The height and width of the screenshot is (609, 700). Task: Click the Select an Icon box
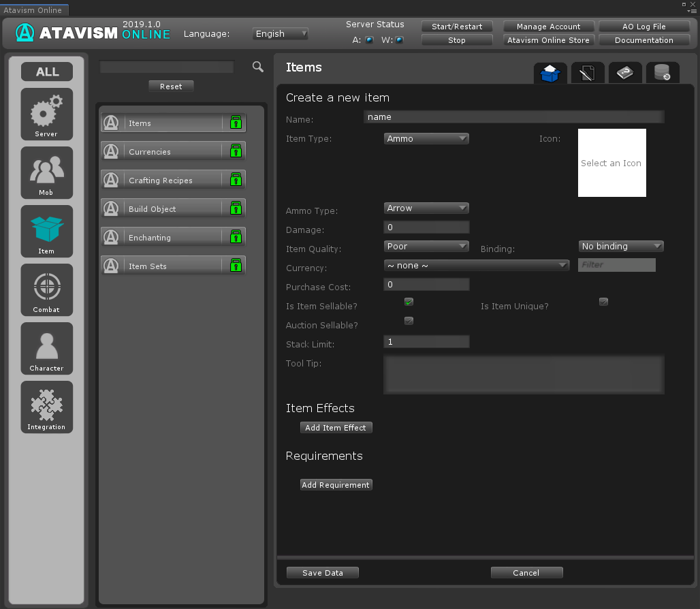(x=611, y=163)
